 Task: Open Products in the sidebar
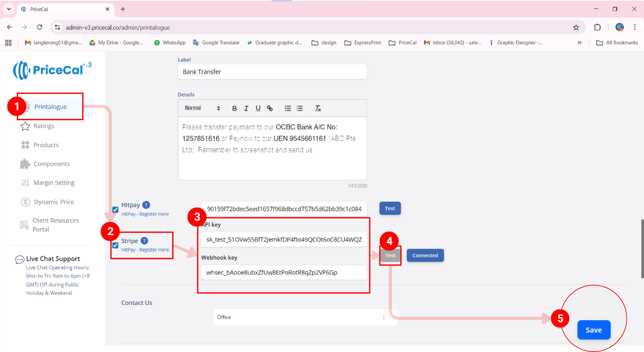(x=46, y=145)
